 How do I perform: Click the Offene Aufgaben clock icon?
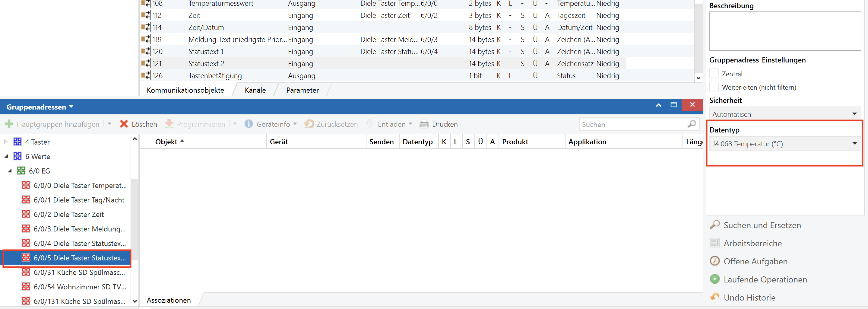pos(715,261)
